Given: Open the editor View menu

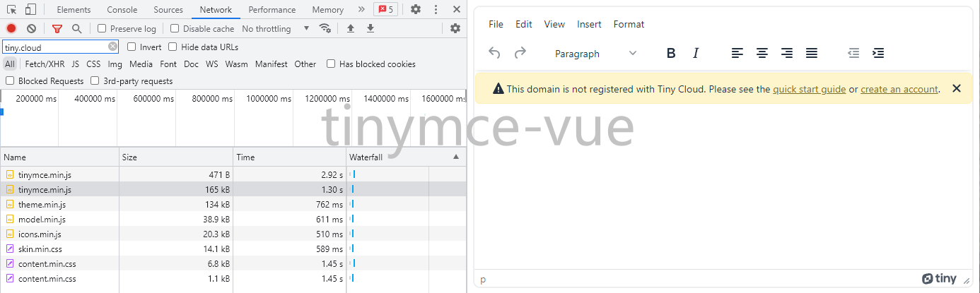Looking at the screenshot, I should [554, 24].
